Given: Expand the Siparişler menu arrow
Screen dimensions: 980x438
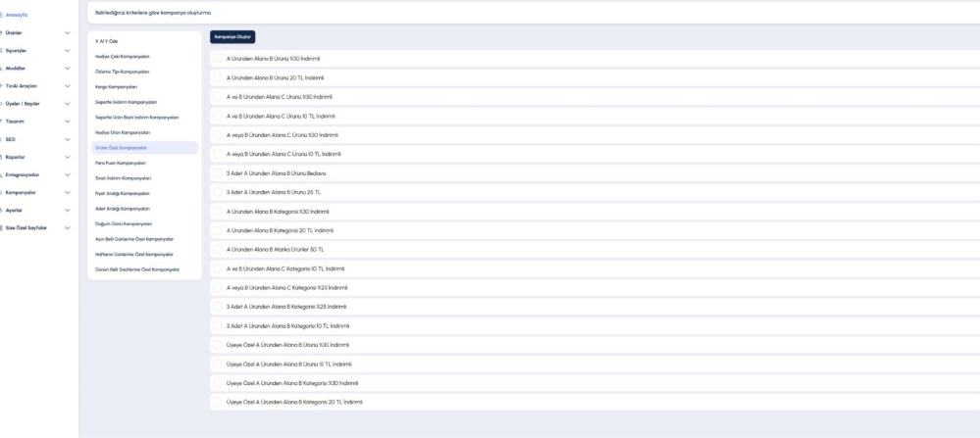Looking at the screenshot, I should point(67,50).
